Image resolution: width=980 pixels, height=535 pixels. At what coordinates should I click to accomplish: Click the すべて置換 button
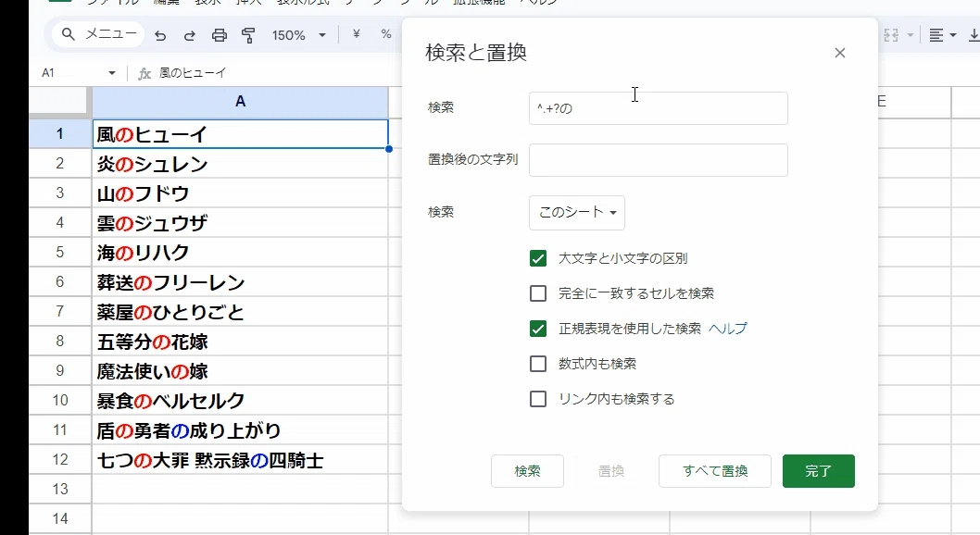715,471
